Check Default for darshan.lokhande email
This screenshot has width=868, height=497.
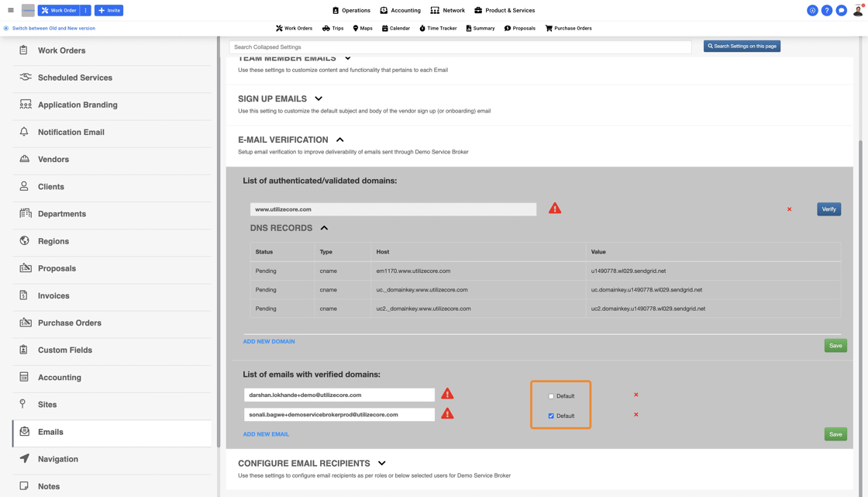(551, 396)
